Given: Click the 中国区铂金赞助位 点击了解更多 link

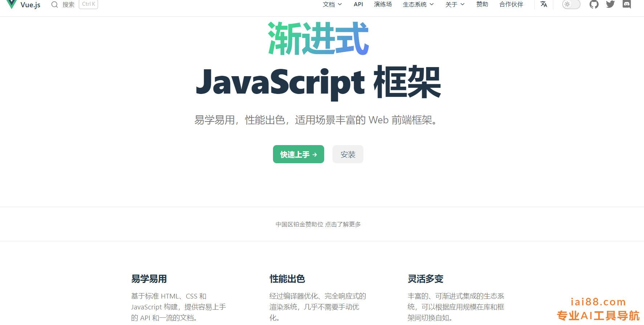Looking at the screenshot, I should 318,224.
